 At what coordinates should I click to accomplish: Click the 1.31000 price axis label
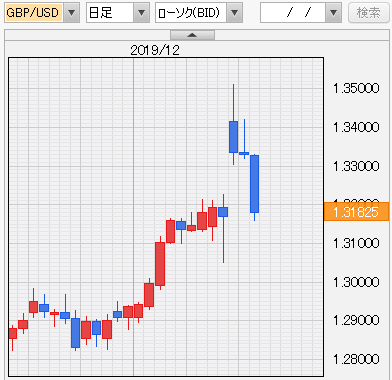pyautogui.click(x=356, y=243)
